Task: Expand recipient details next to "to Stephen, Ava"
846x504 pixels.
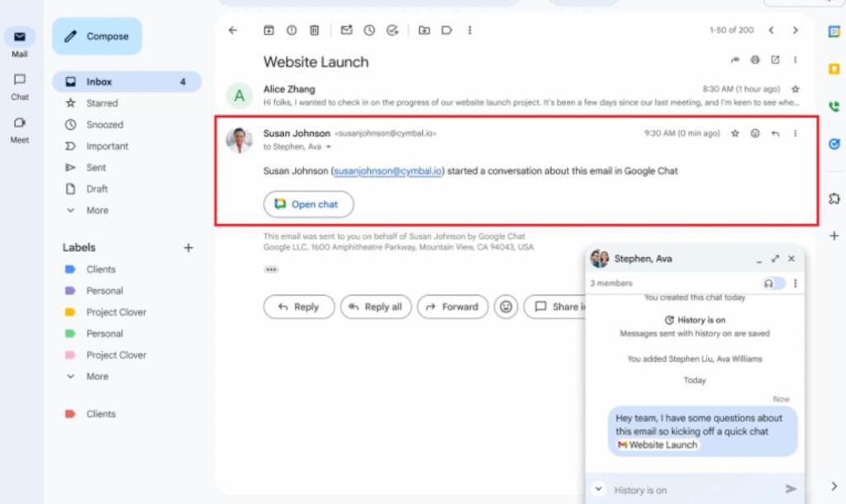Action: (329, 147)
